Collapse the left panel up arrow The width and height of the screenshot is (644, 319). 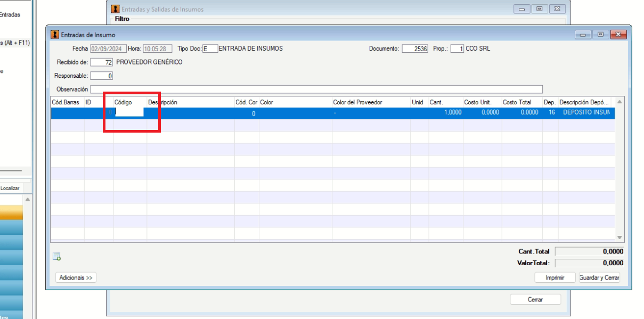click(28, 199)
